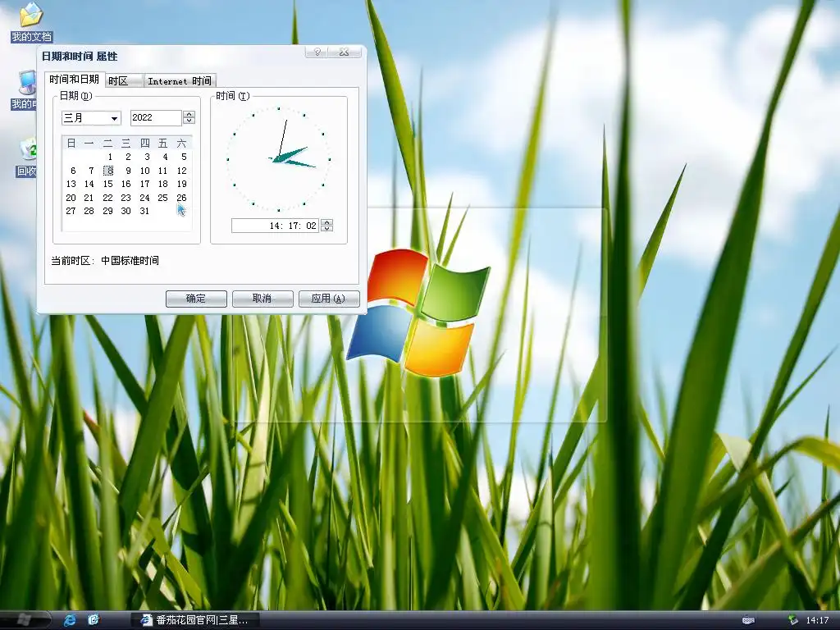840x630 pixels.
Task: Select day 17 in calendar
Action: (x=144, y=184)
